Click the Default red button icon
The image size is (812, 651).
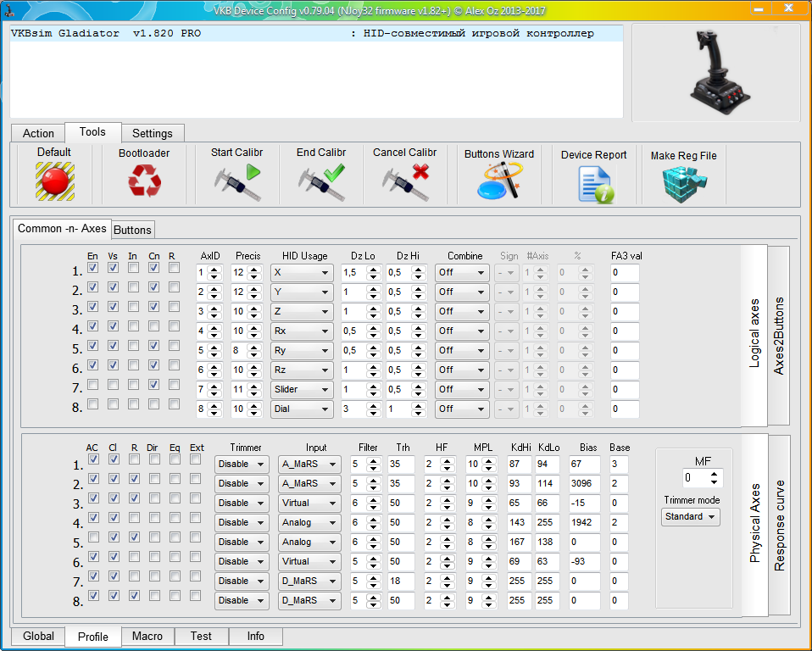coord(55,181)
